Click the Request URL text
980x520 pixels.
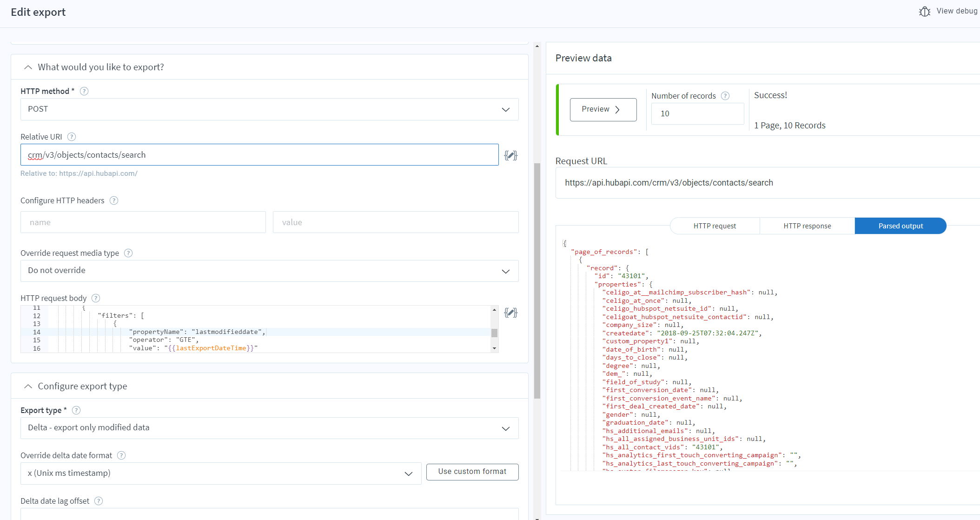pyautogui.click(x=669, y=183)
